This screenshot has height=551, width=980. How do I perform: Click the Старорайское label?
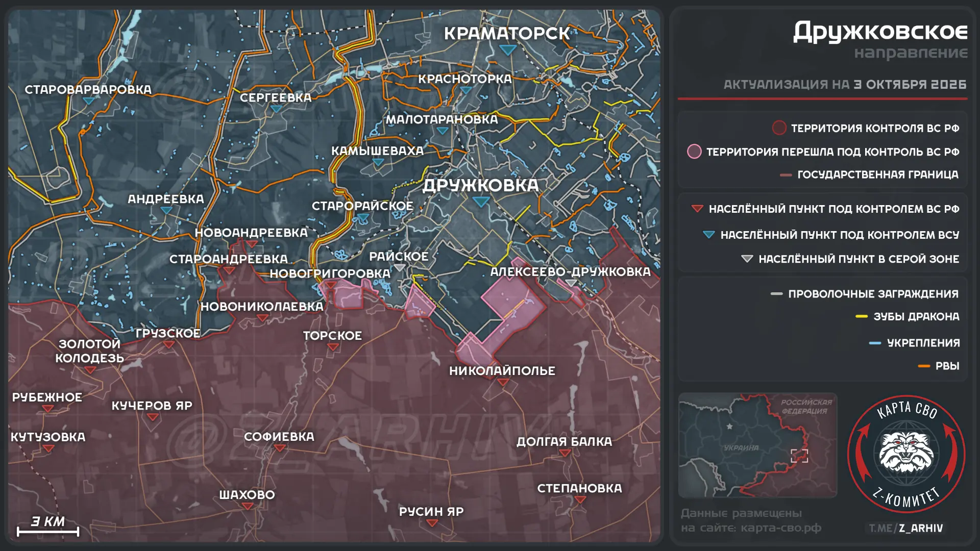[362, 206]
